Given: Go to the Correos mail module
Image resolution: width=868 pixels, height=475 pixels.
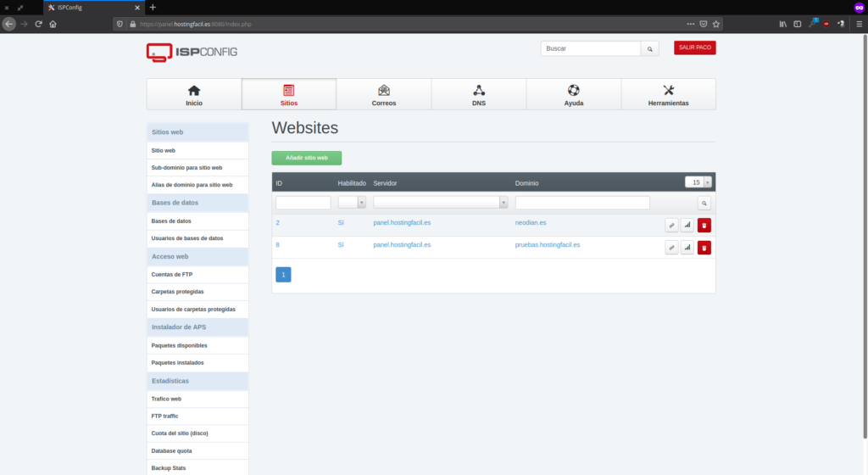Looking at the screenshot, I should 383,94.
